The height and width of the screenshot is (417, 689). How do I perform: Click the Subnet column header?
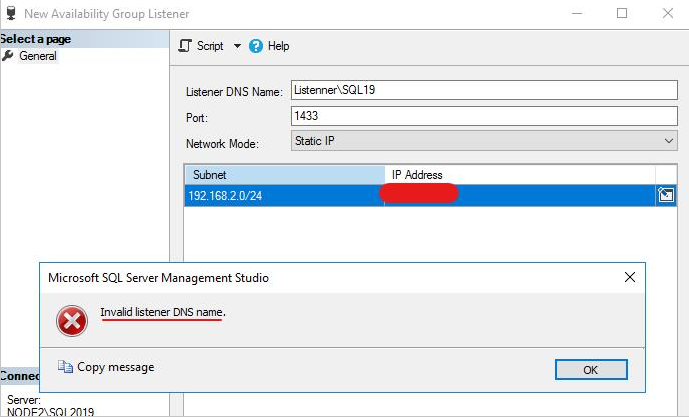(x=284, y=175)
